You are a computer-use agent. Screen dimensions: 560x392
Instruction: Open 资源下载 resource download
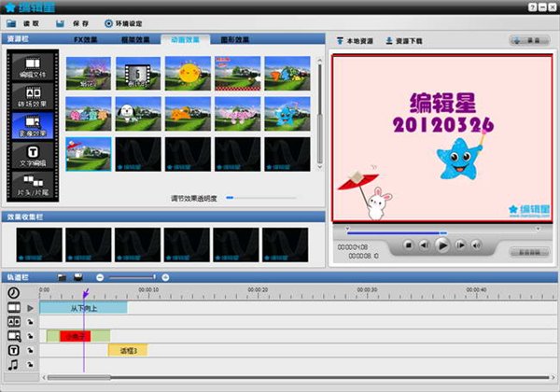404,41
